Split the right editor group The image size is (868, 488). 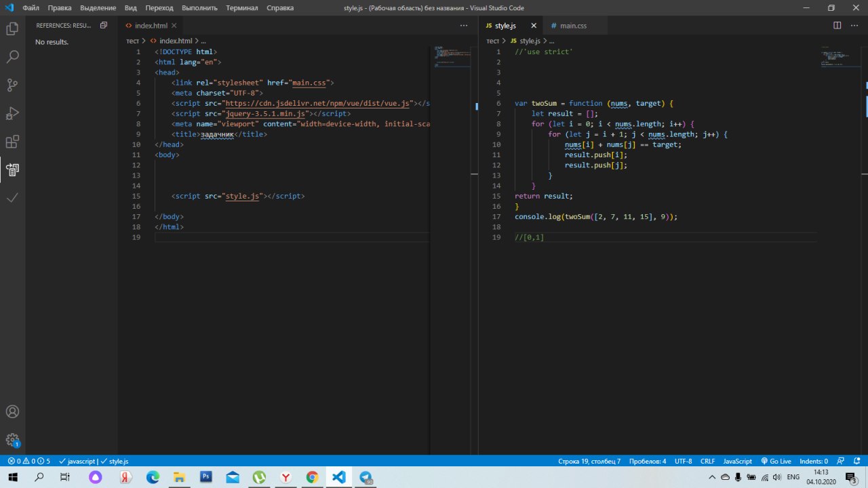(837, 26)
